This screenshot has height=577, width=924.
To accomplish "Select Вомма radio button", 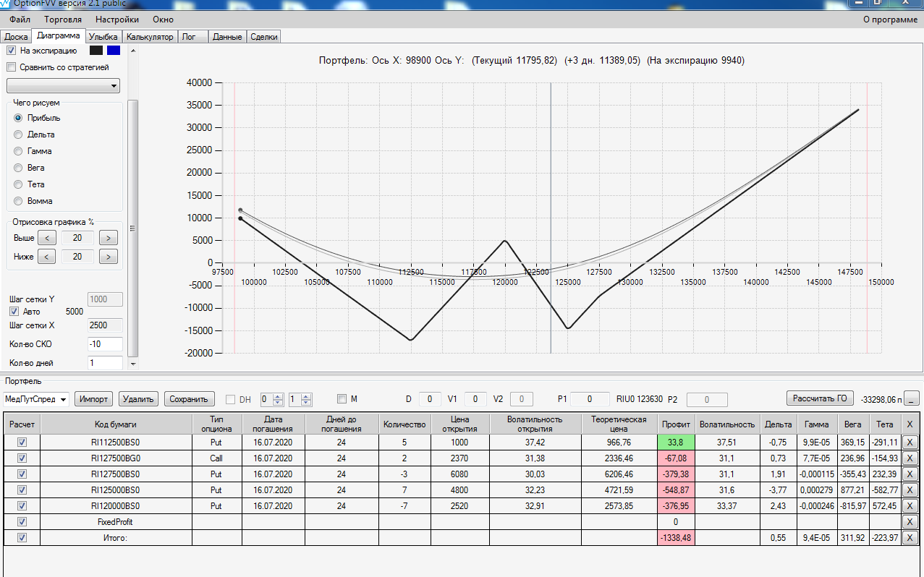I will pos(18,201).
